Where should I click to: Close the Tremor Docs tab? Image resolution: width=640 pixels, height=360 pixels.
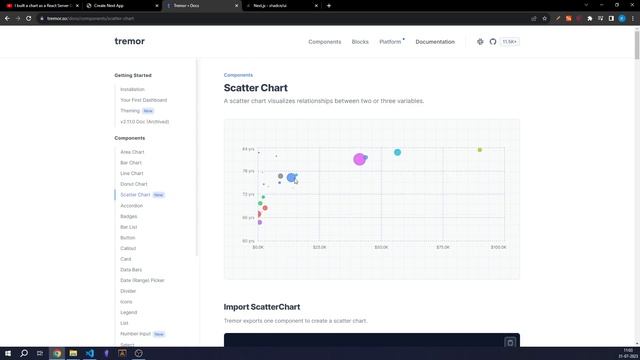tap(236, 6)
